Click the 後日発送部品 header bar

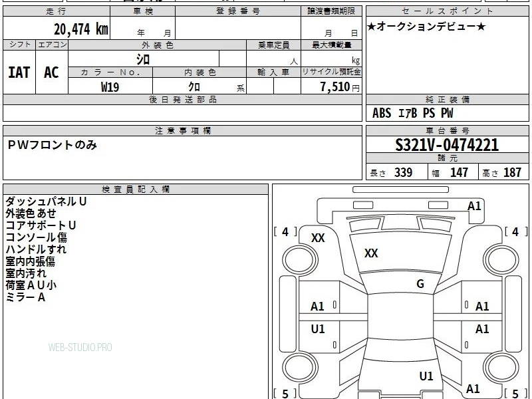(x=182, y=99)
